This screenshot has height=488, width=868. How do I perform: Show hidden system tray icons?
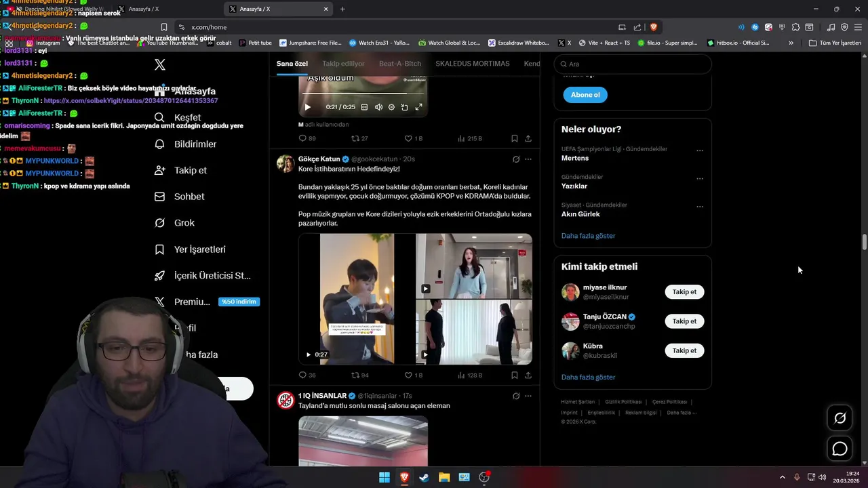point(782,477)
